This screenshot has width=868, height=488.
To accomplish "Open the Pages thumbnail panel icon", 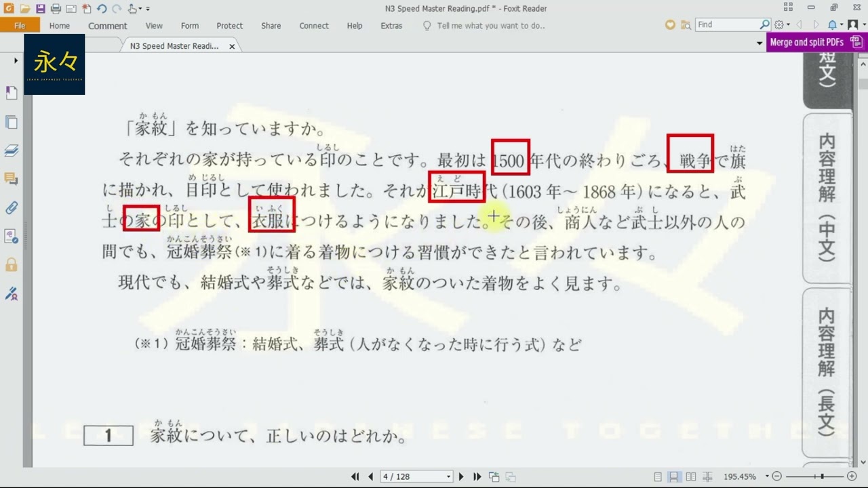I will pos(12,123).
